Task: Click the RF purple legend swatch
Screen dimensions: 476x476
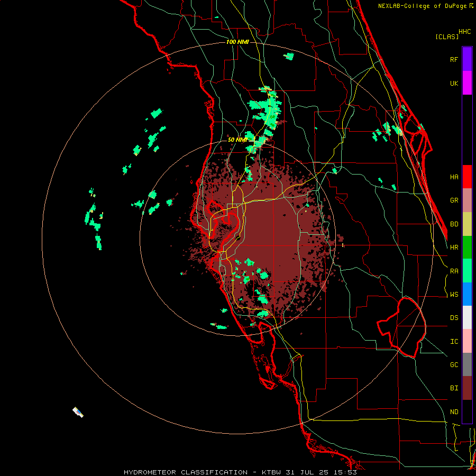Action: click(467, 59)
